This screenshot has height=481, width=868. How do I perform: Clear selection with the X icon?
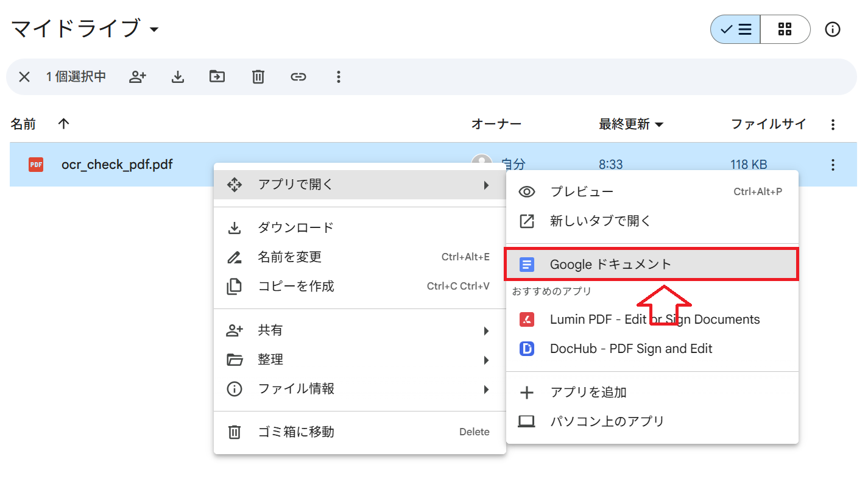24,77
